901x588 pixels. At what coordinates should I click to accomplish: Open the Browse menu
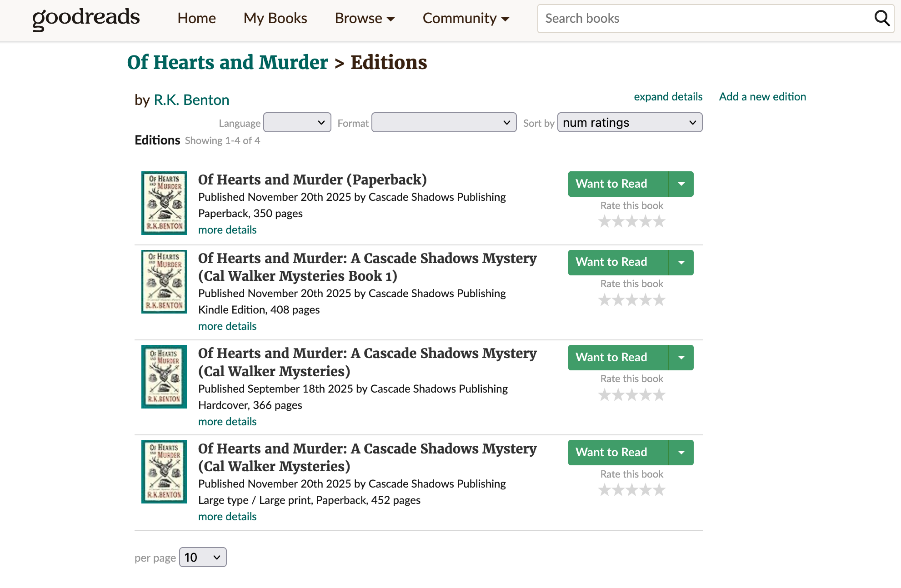click(x=365, y=19)
